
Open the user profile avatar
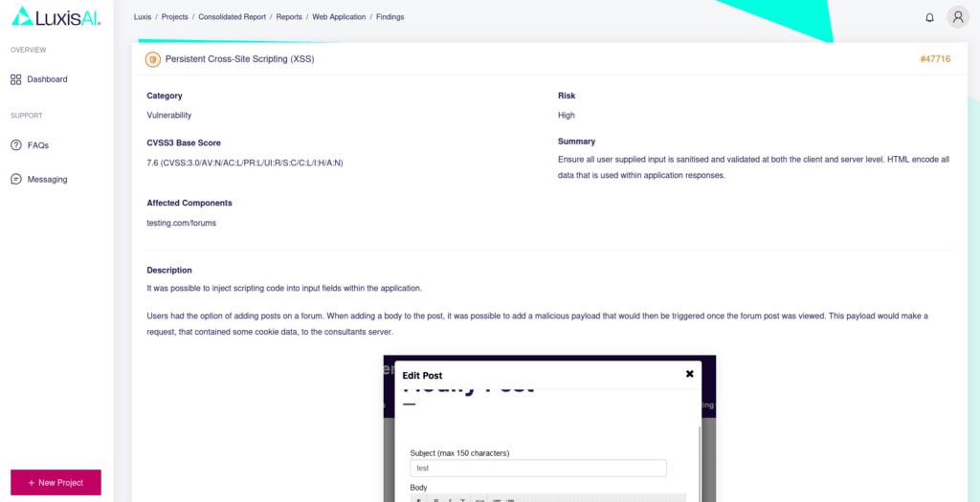click(958, 17)
